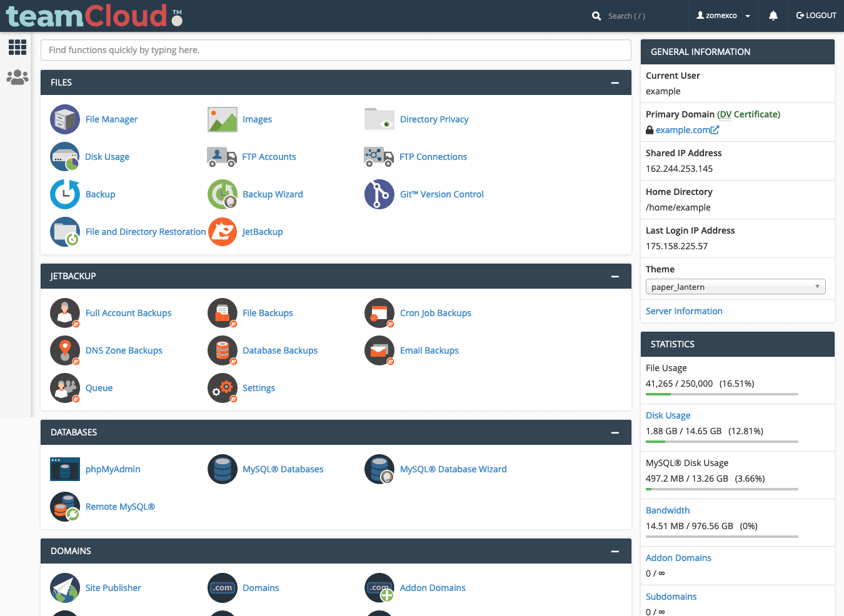
Task: Click the Bandwidth statistics link
Action: point(668,510)
